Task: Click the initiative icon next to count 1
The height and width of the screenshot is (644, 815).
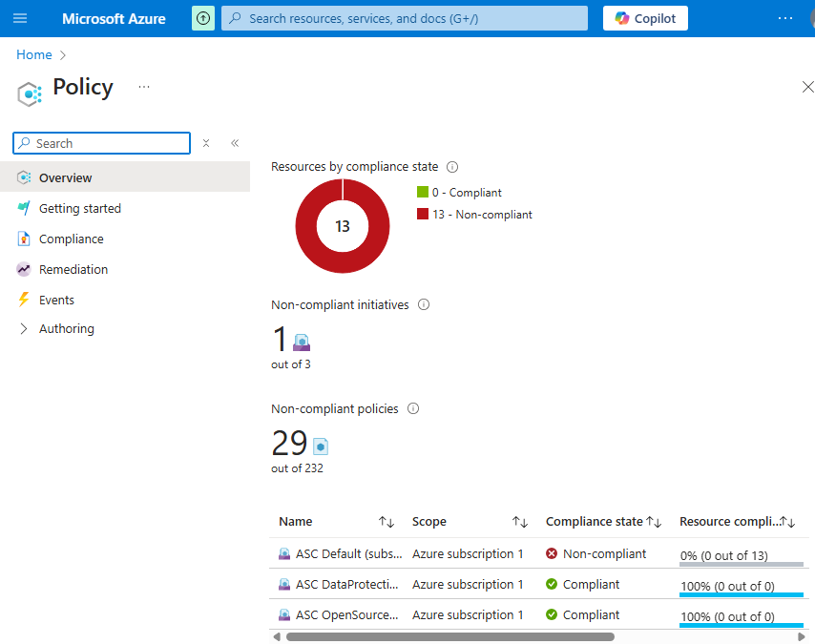Action: coord(302,343)
